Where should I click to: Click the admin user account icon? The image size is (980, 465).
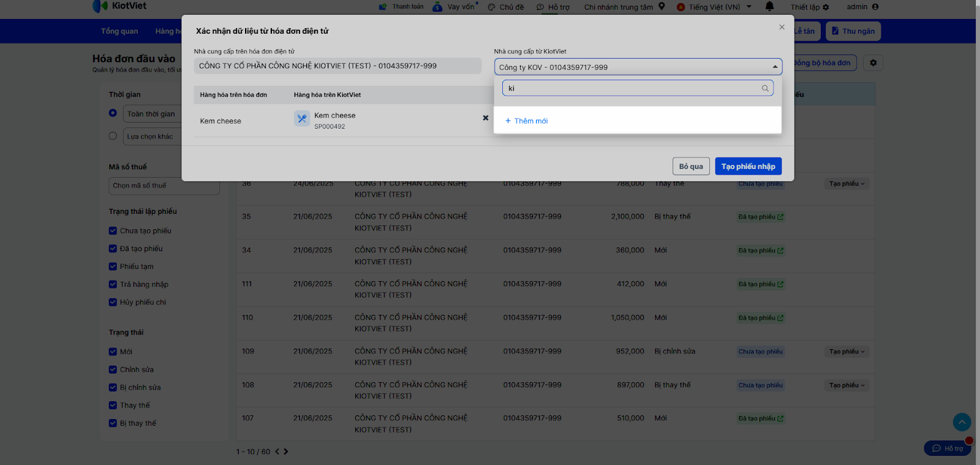(x=875, y=7)
